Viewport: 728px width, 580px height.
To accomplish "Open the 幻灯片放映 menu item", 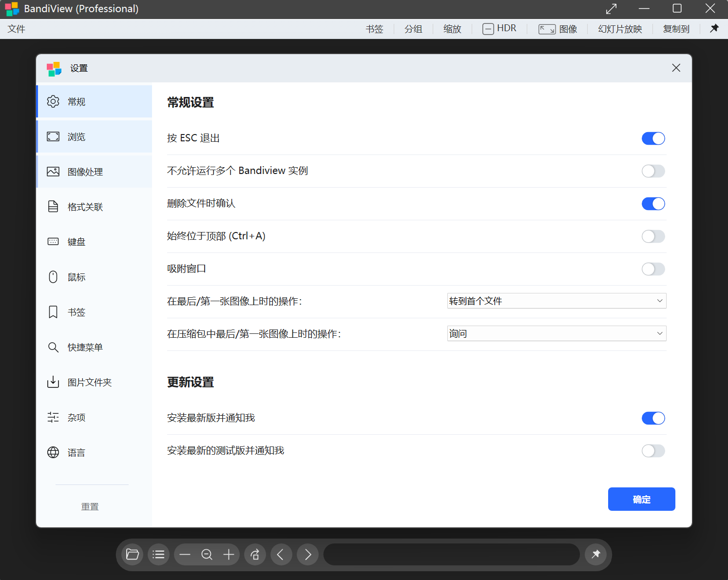I will pyautogui.click(x=620, y=29).
